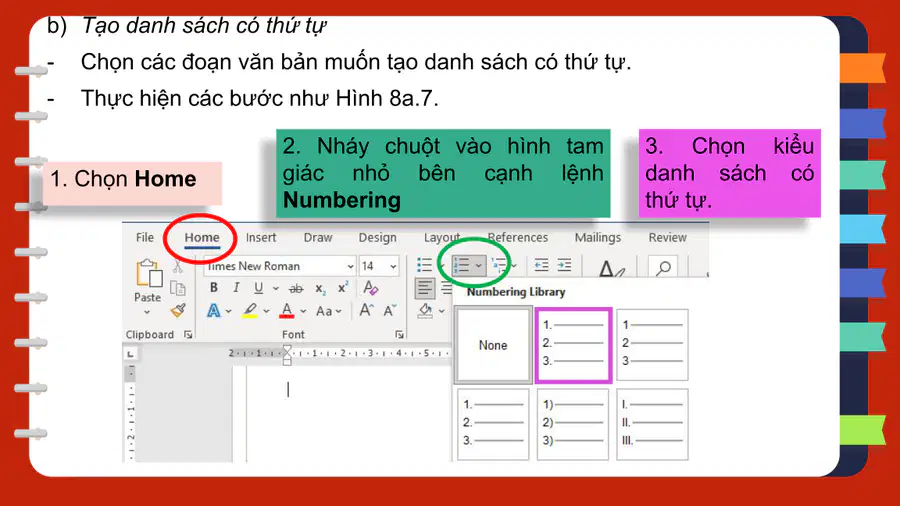Expand the Paste options arrow
This screenshot has width=900, height=506.
147,312
